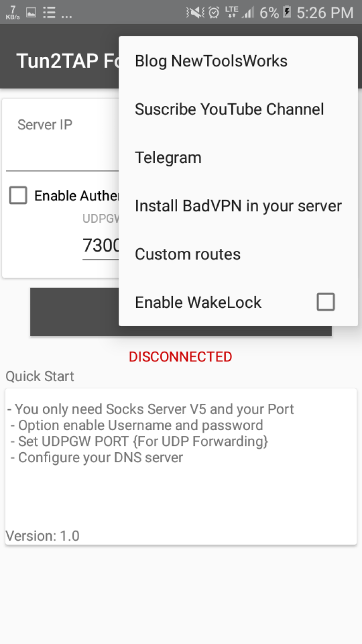362x644 pixels.
Task: Tick the Enable WakeLock checkbox
Action: click(x=325, y=302)
